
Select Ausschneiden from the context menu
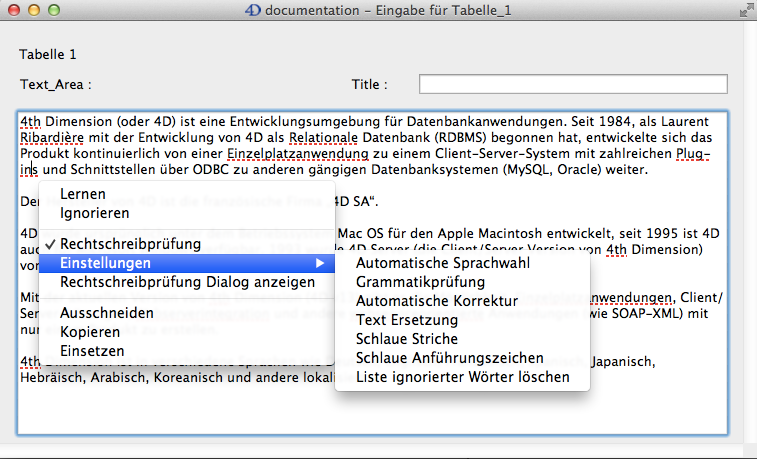pyautogui.click(x=106, y=313)
